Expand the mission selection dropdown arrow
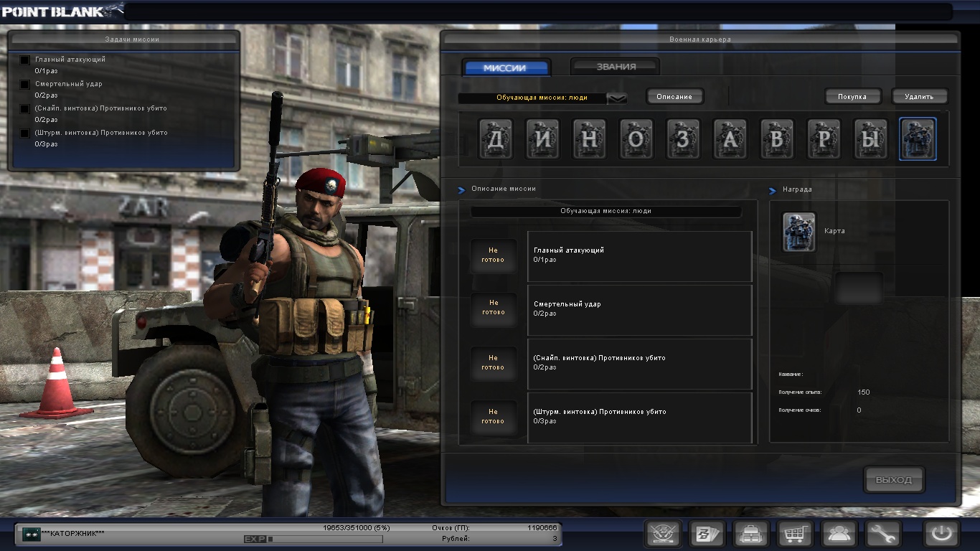The width and height of the screenshot is (980, 551). tap(617, 98)
